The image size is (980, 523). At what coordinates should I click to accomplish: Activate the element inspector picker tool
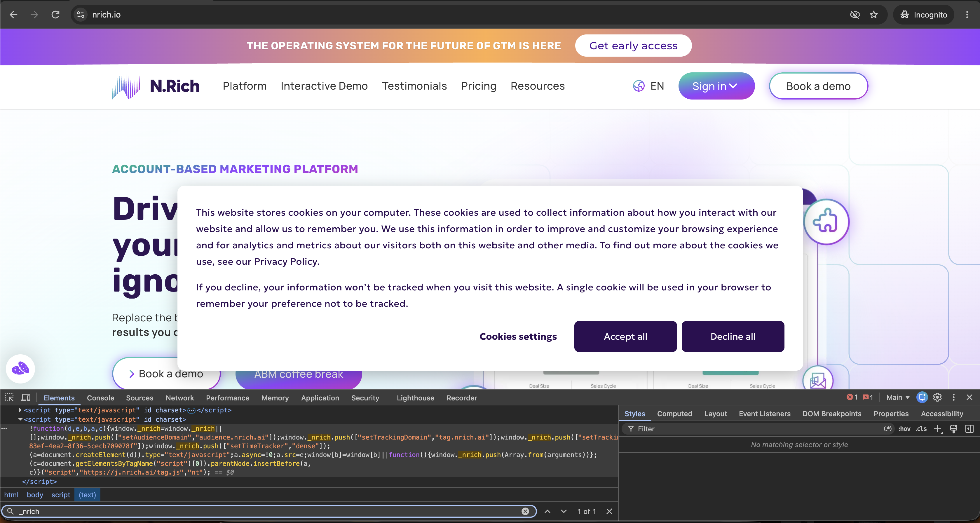(x=10, y=398)
